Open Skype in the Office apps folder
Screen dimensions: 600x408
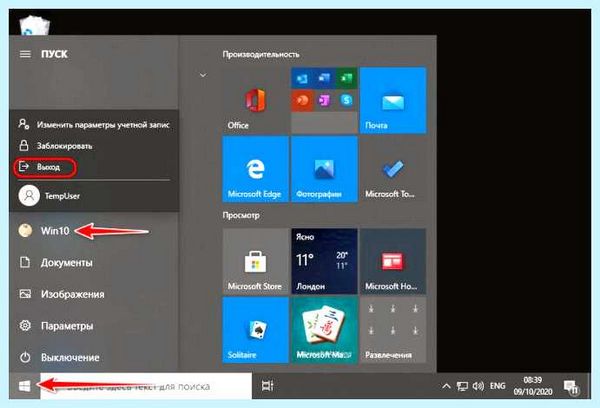click(x=347, y=101)
